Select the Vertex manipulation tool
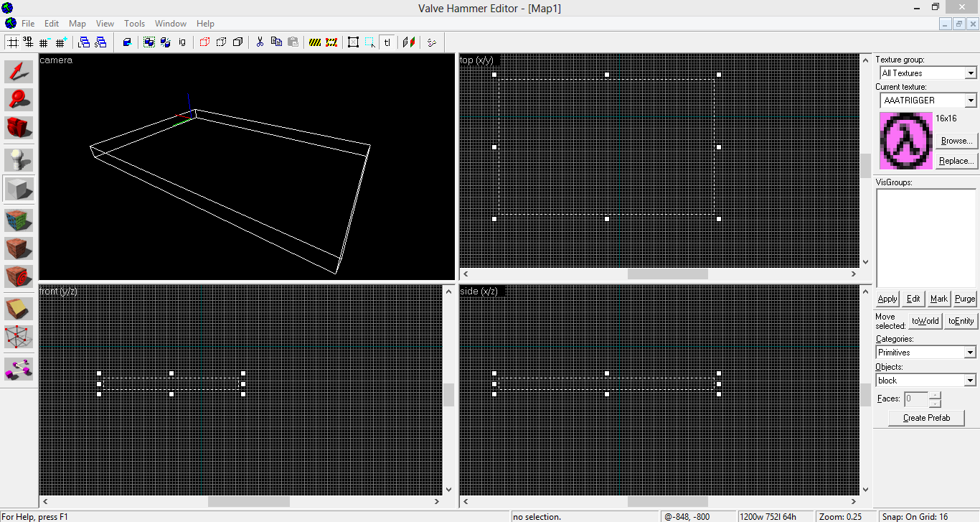 pos(19,337)
